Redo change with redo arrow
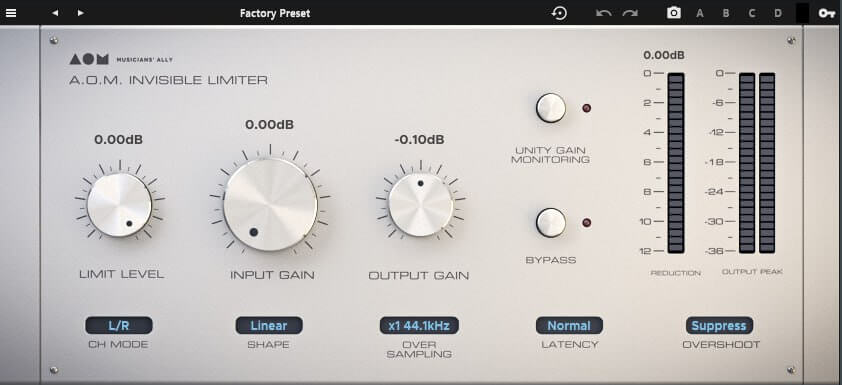Viewport: 842px width, 385px height. (x=630, y=13)
